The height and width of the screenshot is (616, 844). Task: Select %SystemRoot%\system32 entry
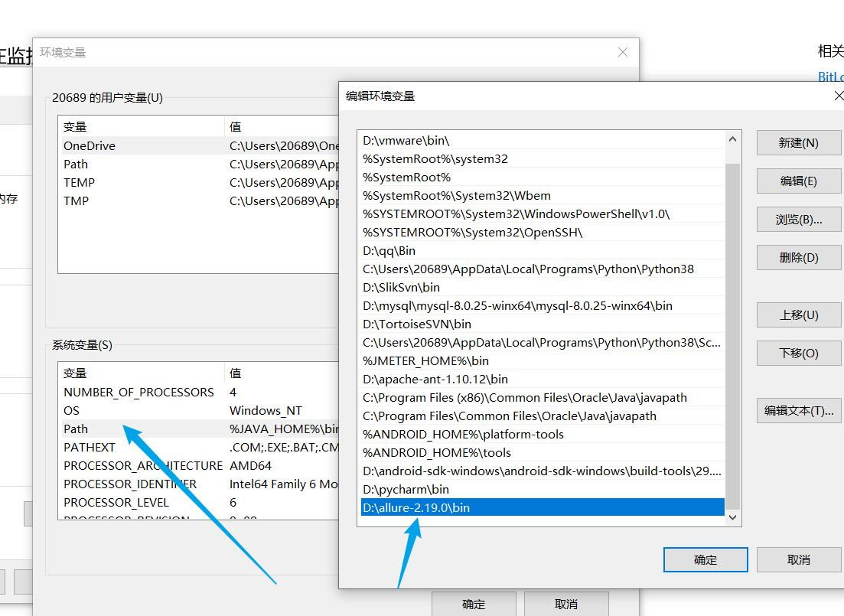(x=543, y=159)
